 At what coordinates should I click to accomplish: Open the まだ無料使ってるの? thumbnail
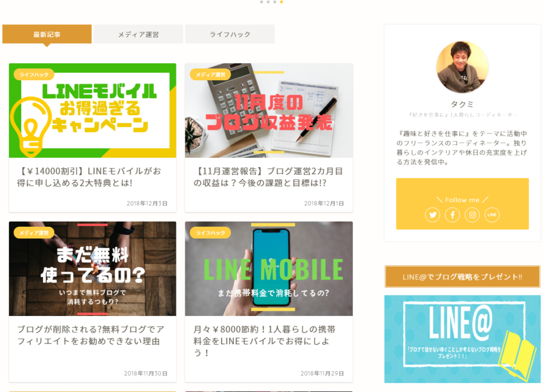[92, 269]
